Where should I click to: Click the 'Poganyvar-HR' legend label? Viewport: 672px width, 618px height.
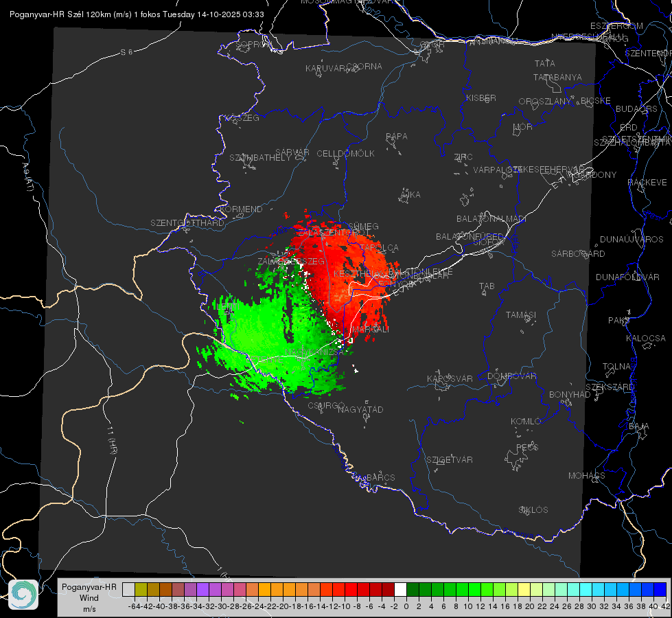point(89,587)
